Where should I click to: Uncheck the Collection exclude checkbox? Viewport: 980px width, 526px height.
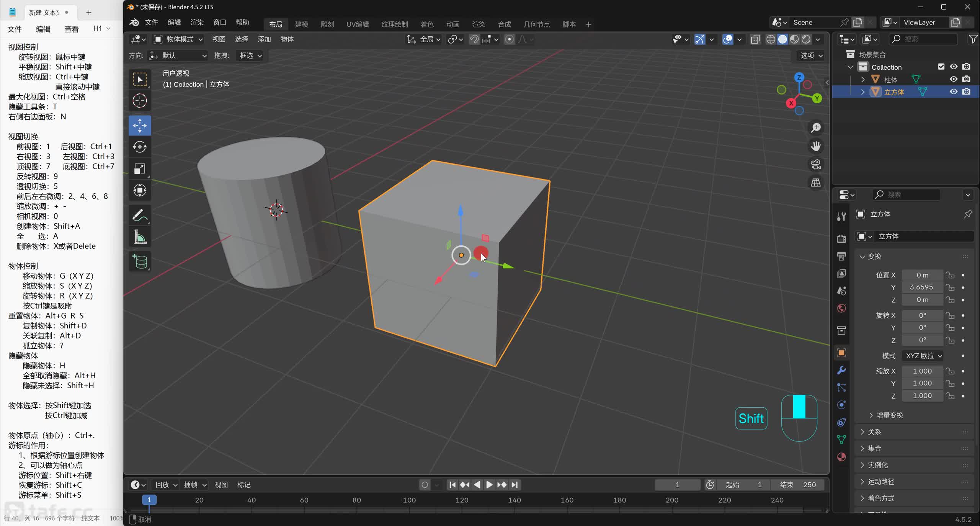click(x=941, y=67)
